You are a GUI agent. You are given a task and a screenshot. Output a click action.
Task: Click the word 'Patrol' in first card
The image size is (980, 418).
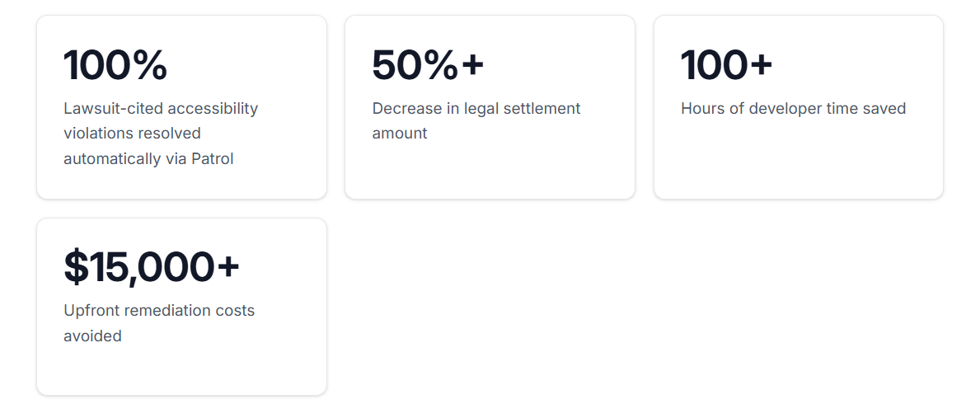click(213, 159)
